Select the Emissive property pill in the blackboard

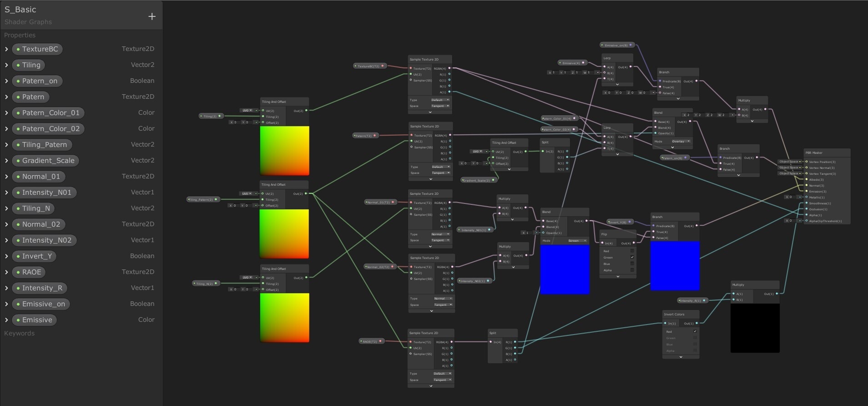(x=34, y=320)
